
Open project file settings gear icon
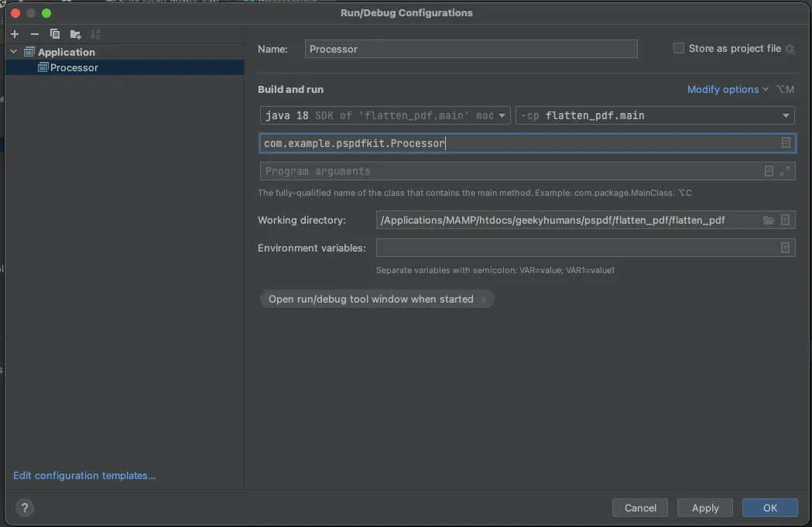click(790, 49)
